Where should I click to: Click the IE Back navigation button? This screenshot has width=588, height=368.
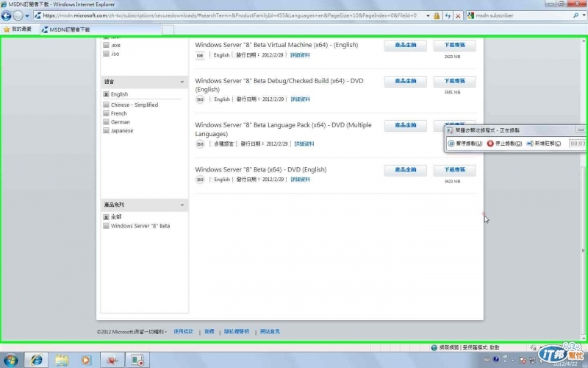pyautogui.click(x=7, y=15)
